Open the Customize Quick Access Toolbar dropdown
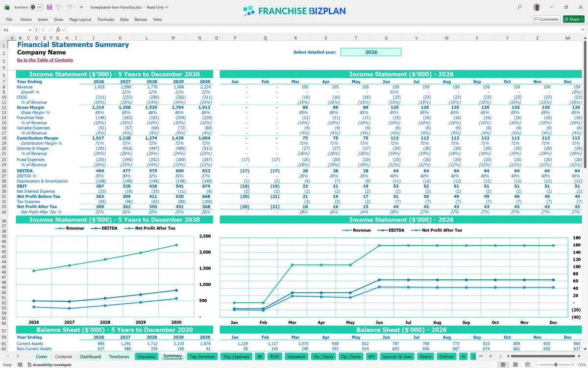This screenshot has height=368, width=588. [81, 7]
